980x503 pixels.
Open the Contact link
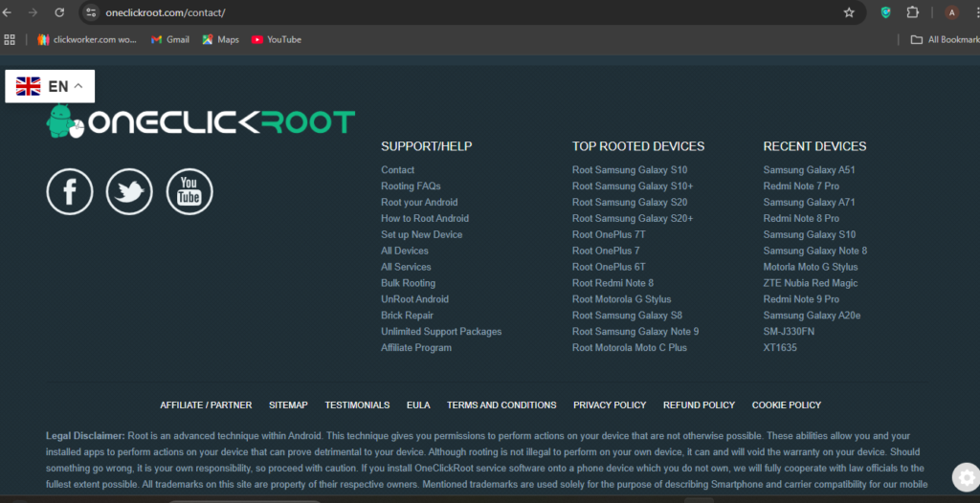(397, 170)
